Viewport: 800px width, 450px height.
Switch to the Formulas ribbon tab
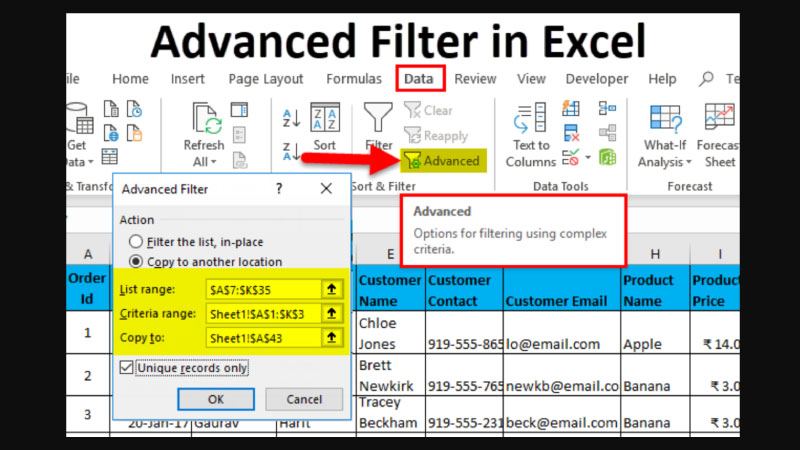[354, 79]
